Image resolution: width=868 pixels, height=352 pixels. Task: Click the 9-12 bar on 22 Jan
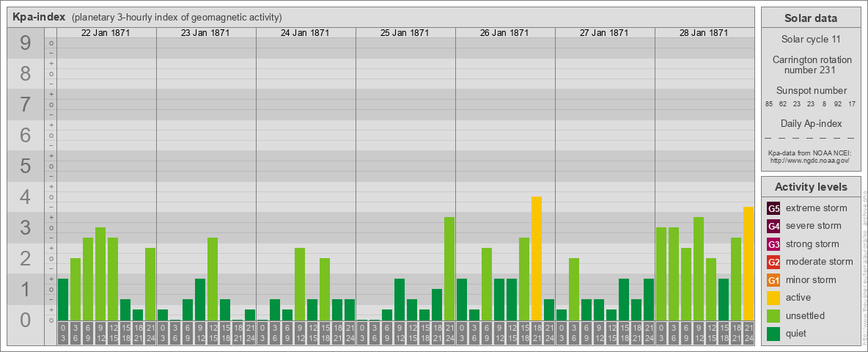(100, 274)
